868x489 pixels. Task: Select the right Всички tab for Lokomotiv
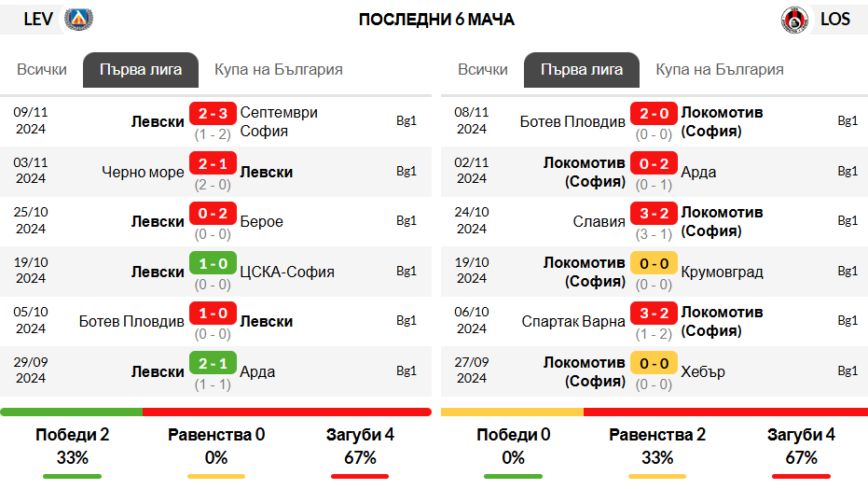[x=483, y=70]
